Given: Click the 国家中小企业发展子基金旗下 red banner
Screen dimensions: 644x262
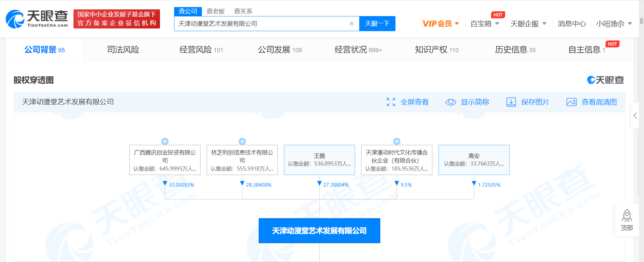Looking at the screenshot, I should [117, 19].
